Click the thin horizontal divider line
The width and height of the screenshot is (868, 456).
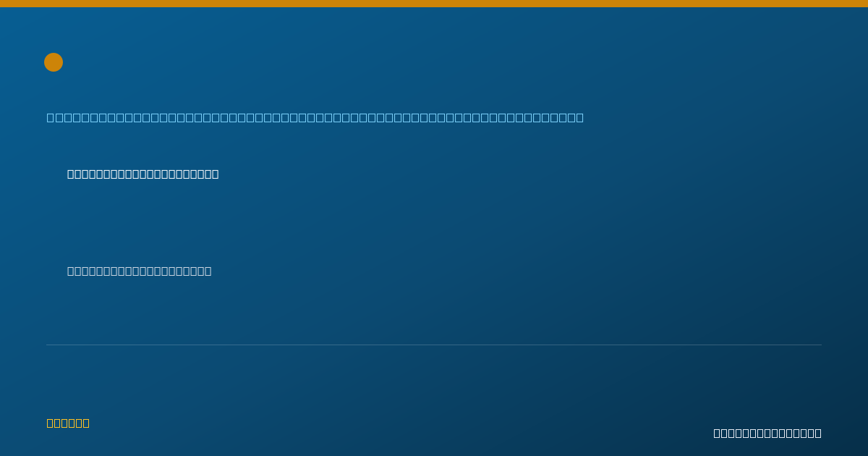pyautogui.click(x=434, y=345)
